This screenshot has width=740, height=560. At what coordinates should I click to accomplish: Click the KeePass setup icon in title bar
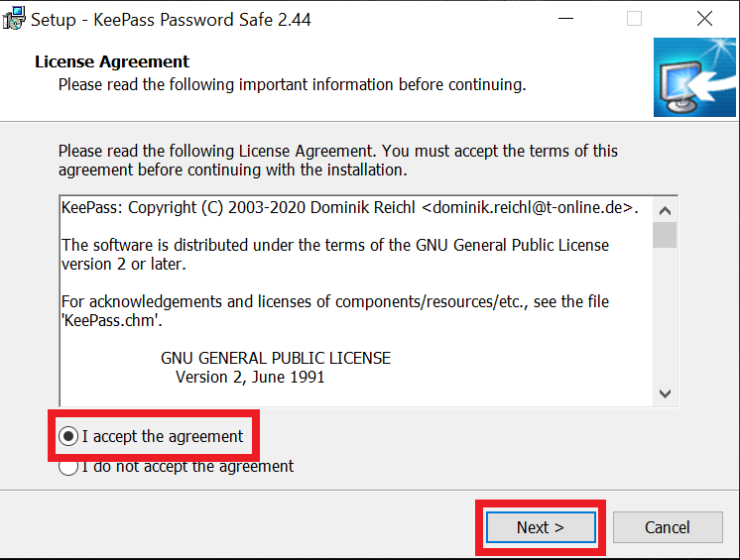click(x=14, y=19)
